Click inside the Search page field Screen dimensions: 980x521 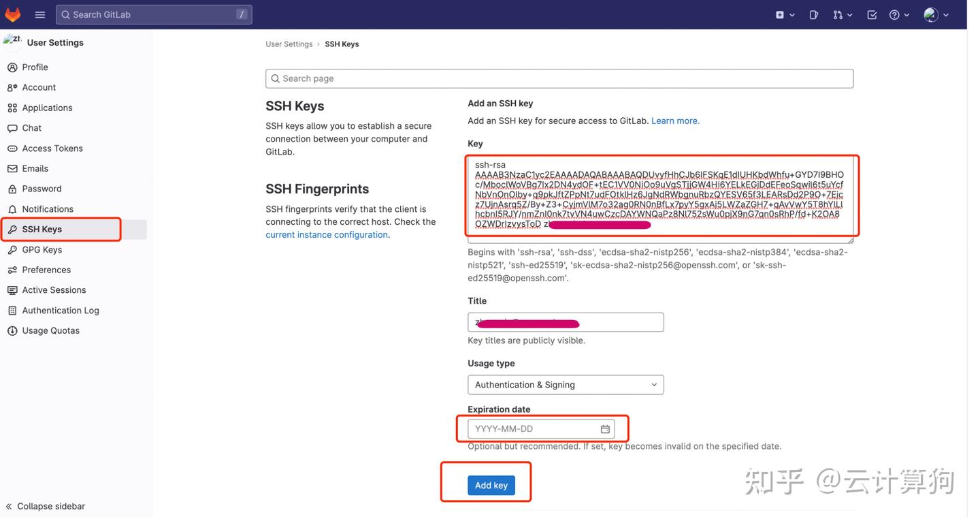[x=559, y=78]
